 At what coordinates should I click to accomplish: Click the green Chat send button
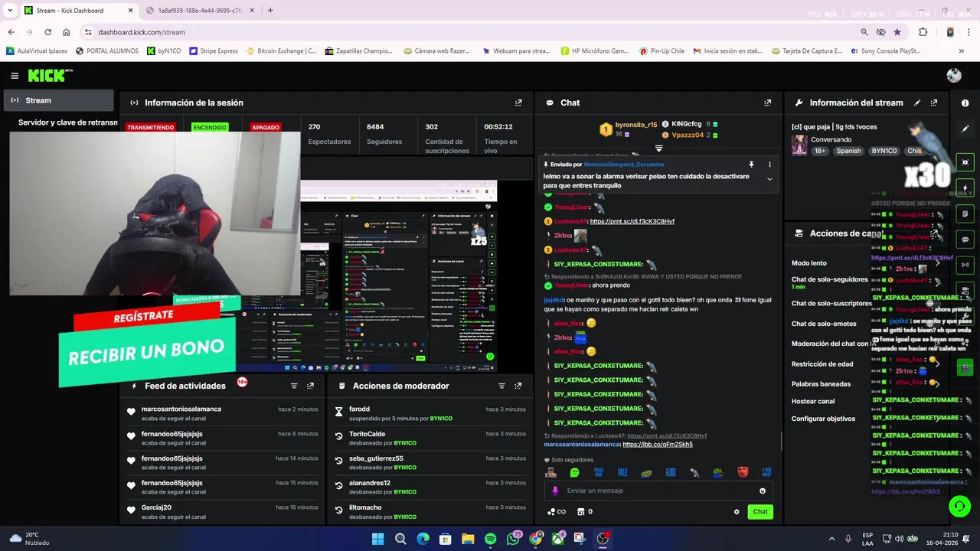pyautogui.click(x=760, y=512)
